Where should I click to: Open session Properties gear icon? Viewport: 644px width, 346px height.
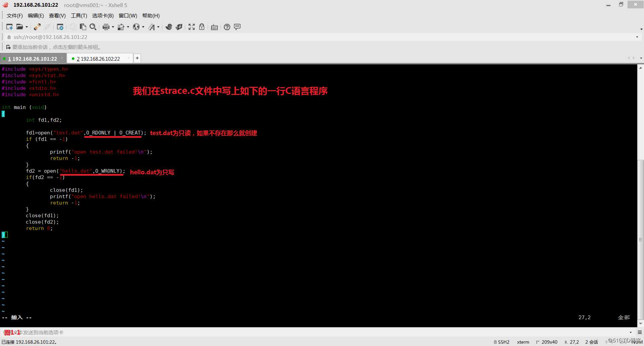pos(60,27)
